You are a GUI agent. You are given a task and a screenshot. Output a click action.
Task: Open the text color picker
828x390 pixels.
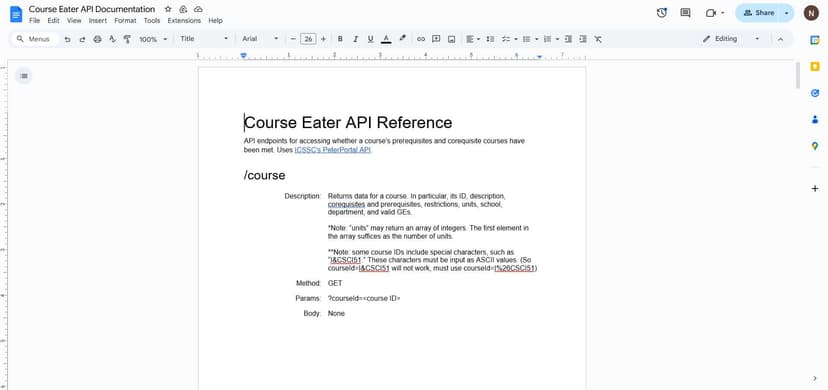tap(386, 39)
